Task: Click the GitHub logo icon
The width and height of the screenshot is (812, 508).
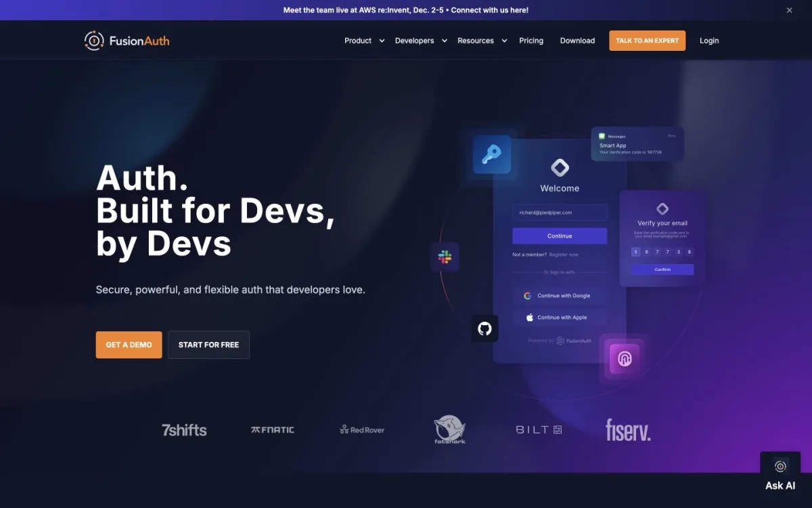Action: (x=484, y=329)
